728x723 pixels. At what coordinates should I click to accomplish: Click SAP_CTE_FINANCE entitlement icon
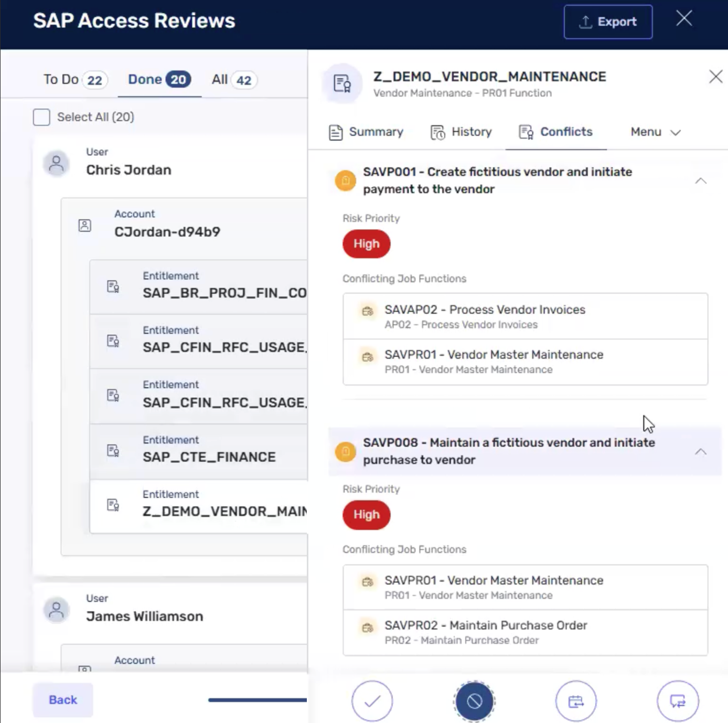(x=113, y=451)
